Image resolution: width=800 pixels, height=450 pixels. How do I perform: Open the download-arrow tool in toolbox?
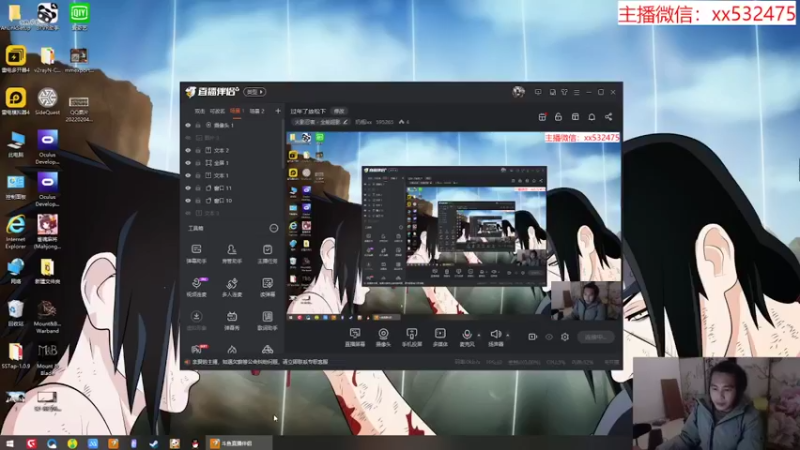coord(196,321)
